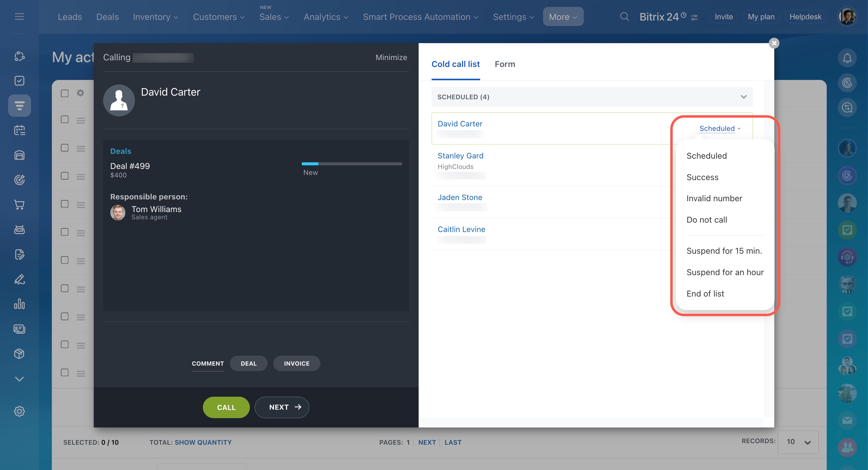This screenshot has width=868, height=470.
Task: Collapse the SCHEDULED (4) section
Action: tap(743, 97)
